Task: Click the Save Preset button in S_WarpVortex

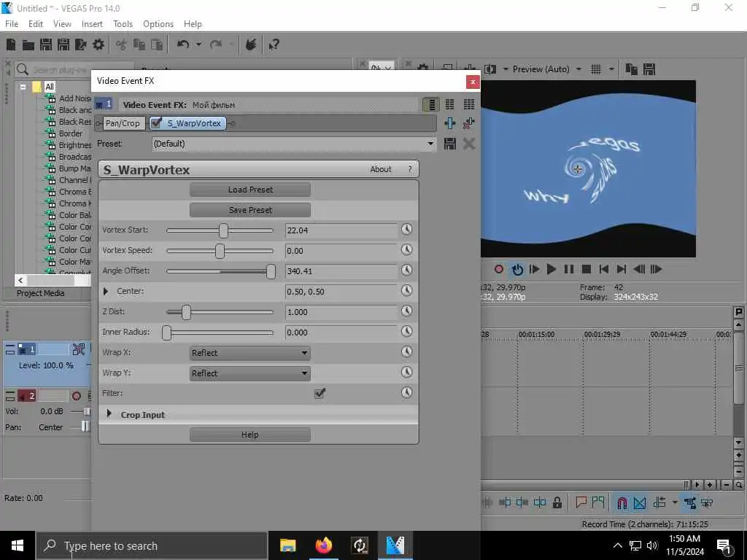Action: click(250, 210)
